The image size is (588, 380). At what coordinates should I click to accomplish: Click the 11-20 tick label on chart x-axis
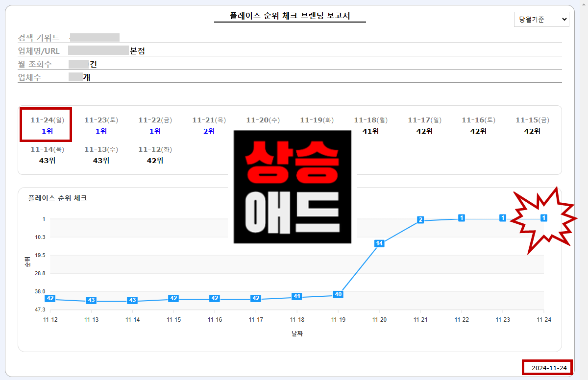pos(379,320)
